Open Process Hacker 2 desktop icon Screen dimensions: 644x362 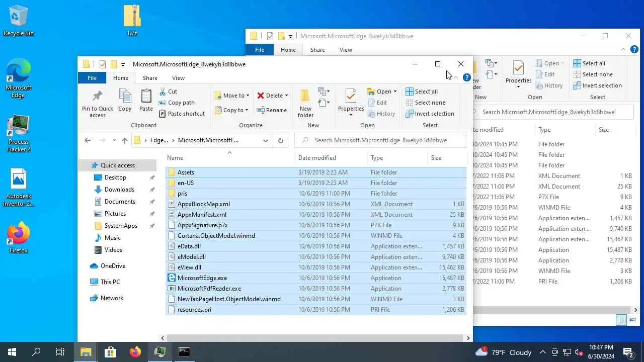pos(19,134)
